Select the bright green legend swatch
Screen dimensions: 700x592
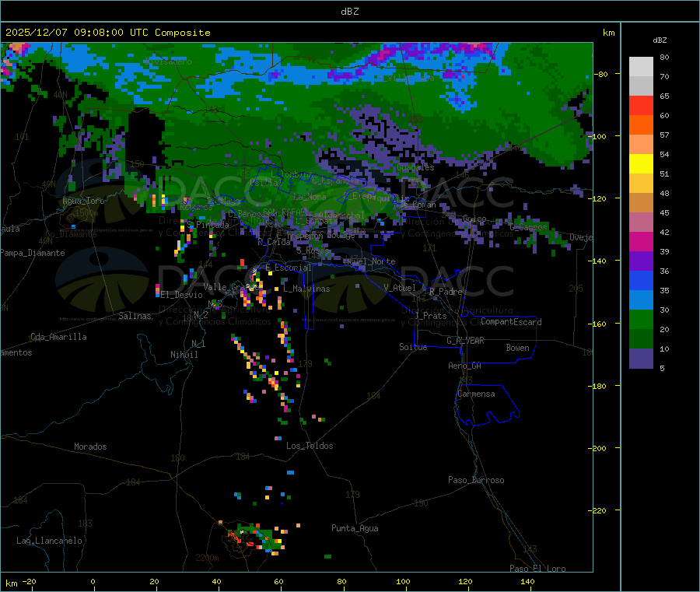(641, 319)
